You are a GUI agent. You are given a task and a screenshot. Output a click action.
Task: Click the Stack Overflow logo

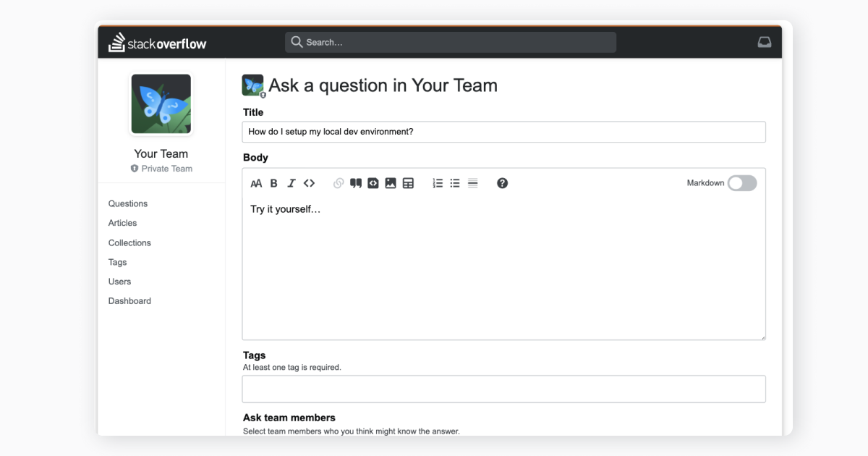158,43
